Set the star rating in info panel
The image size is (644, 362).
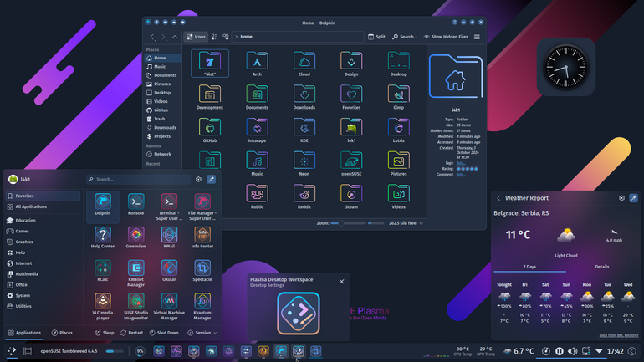click(x=468, y=169)
